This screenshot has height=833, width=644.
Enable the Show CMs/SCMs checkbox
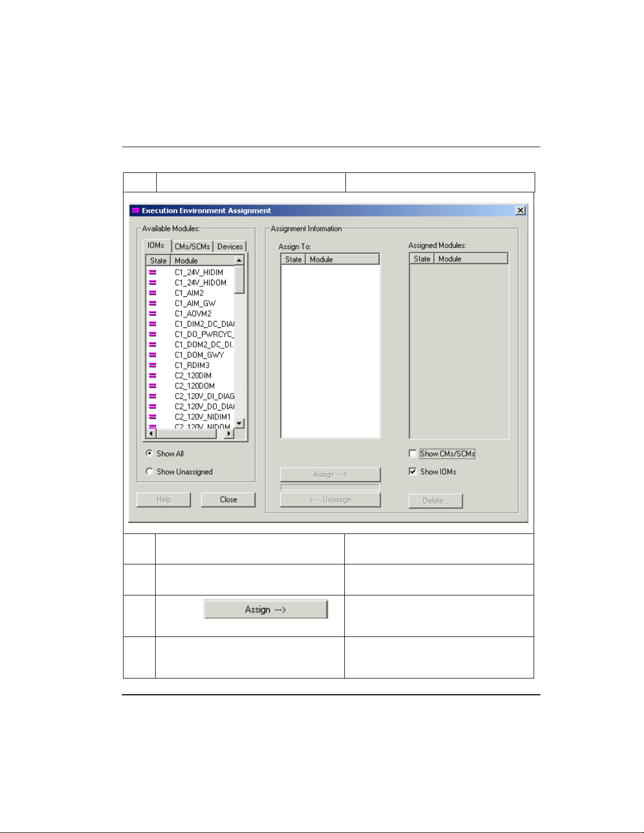413,454
